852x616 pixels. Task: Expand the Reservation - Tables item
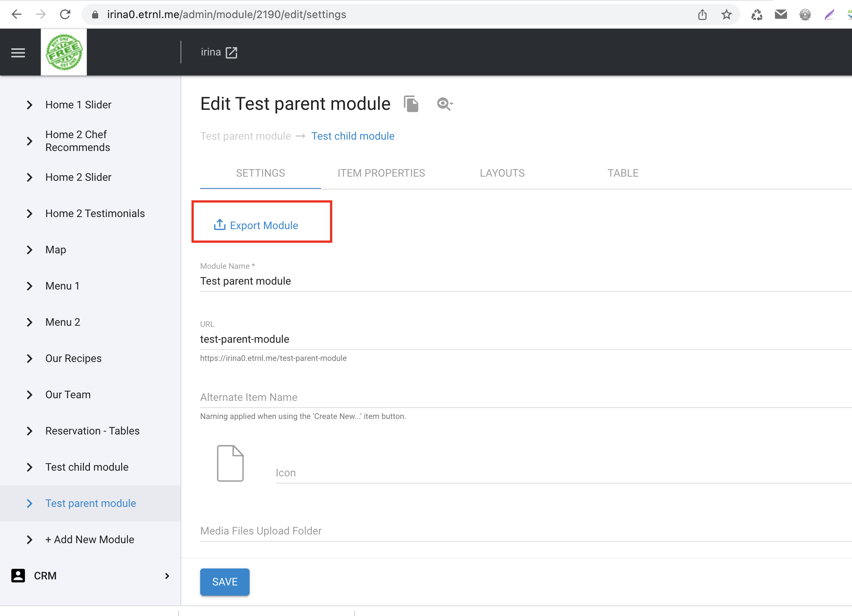(x=29, y=431)
